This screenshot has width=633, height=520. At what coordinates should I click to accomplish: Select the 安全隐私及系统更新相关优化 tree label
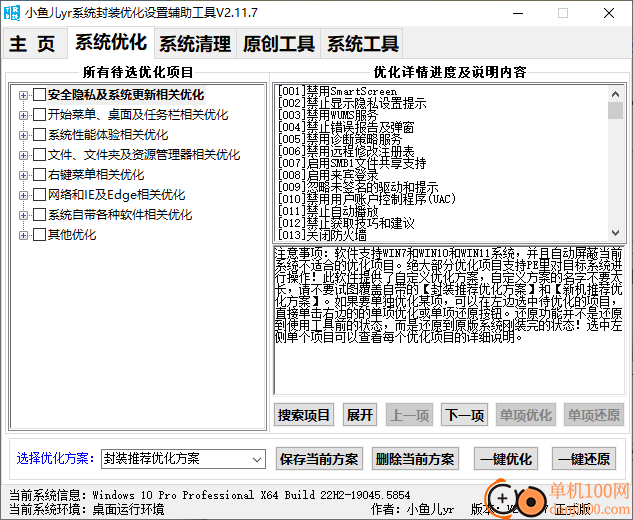pos(126,95)
